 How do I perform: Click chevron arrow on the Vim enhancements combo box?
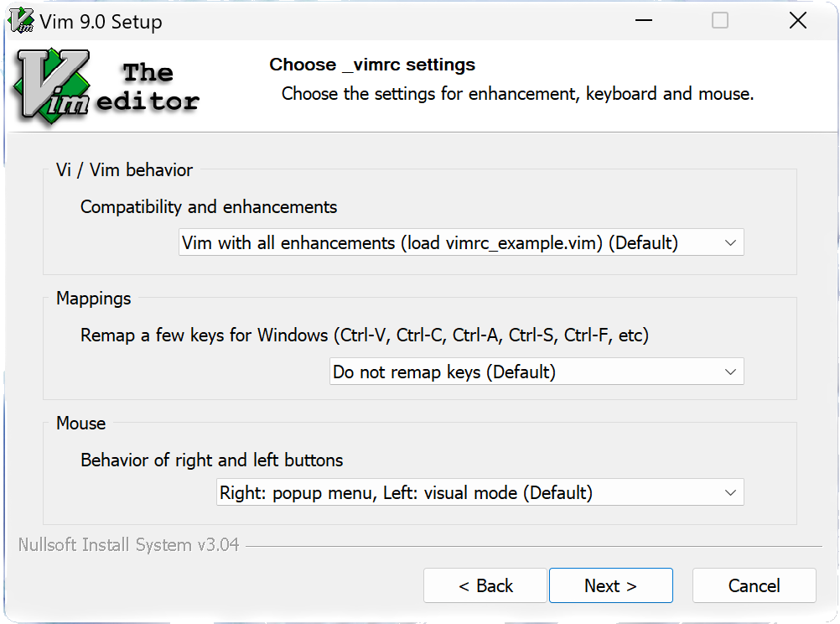(730, 243)
